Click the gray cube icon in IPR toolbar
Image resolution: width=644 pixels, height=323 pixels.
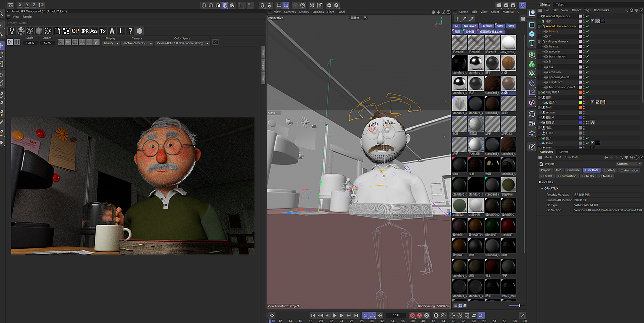[39, 31]
